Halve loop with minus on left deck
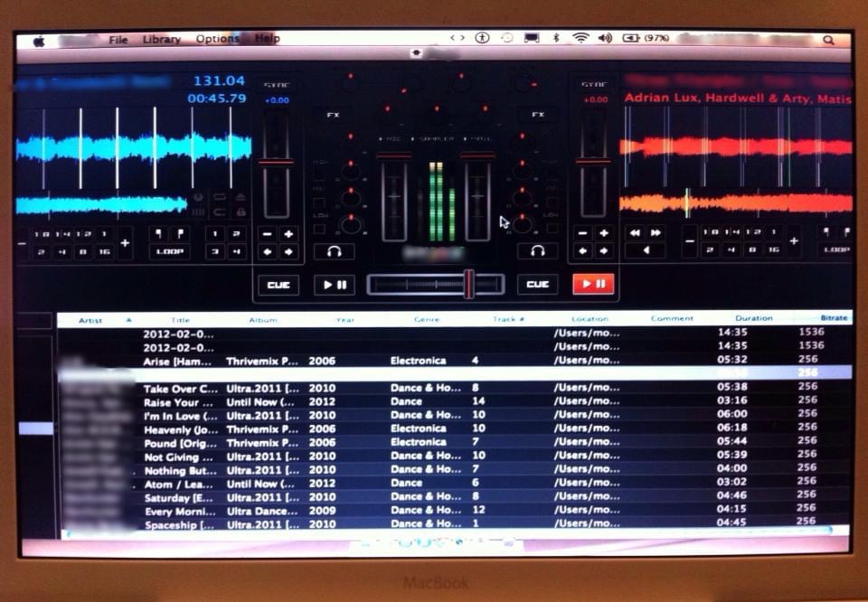The height and width of the screenshot is (602, 868). point(22,243)
